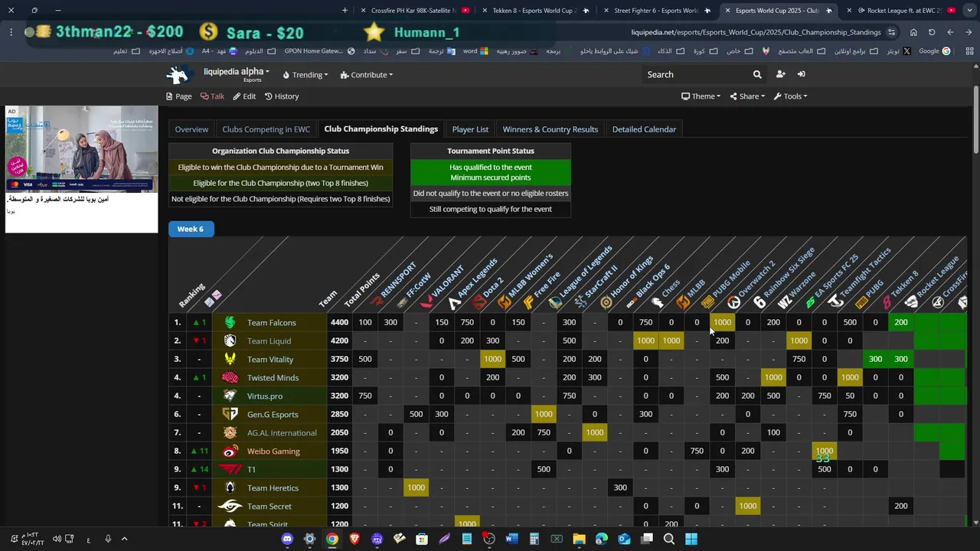The height and width of the screenshot is (551, 980).
Task: Click the Gen.G Esports logo
Action: [x=230, y=414]
